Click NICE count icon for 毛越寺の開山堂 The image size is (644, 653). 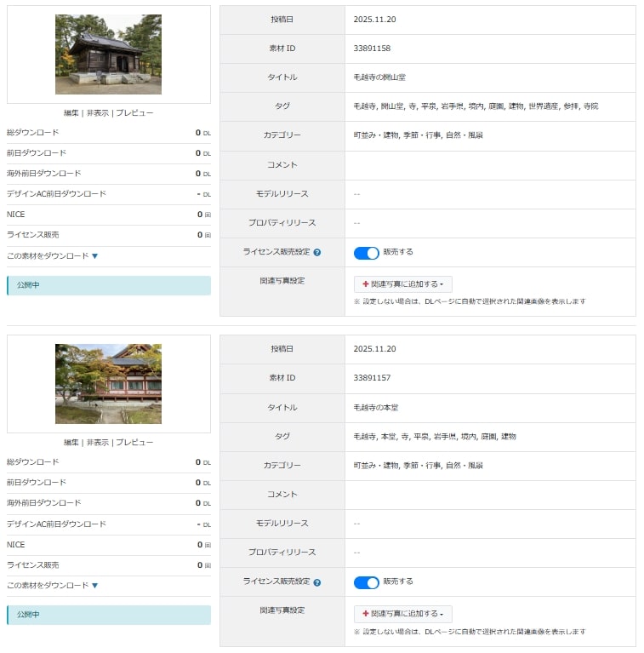207,215
